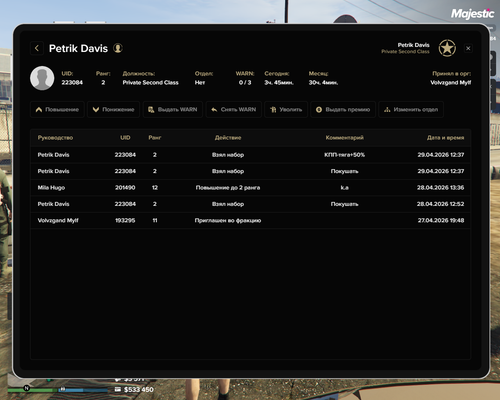Promote the member with Повышение button
Viewport: 500px width, 400px height.
[x=57, y=109]
